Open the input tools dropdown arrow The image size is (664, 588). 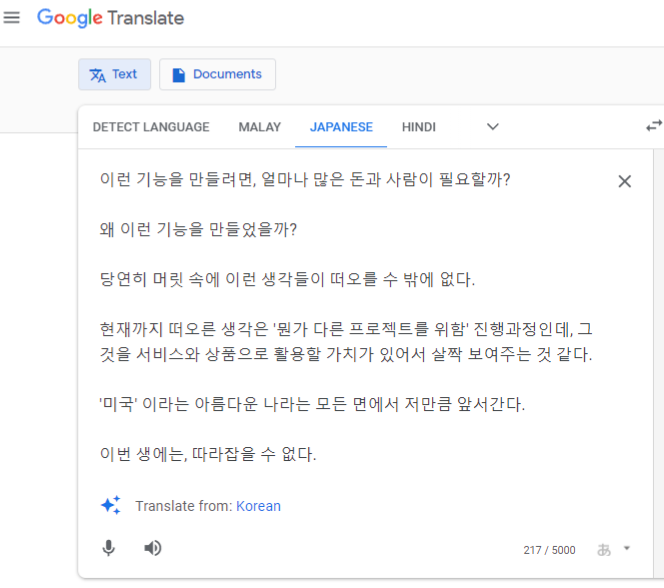(627, 549)
